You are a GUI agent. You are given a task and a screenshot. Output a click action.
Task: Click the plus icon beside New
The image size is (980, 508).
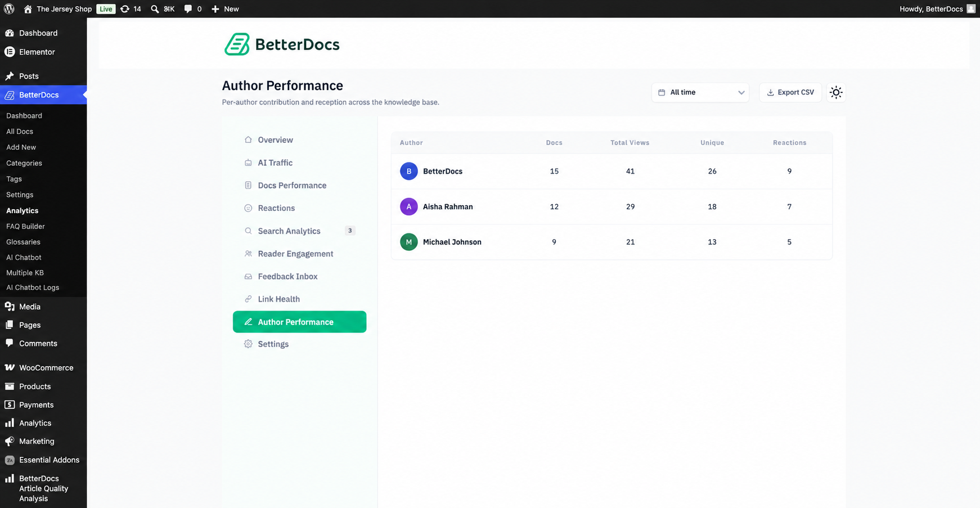tap(215, 9)
